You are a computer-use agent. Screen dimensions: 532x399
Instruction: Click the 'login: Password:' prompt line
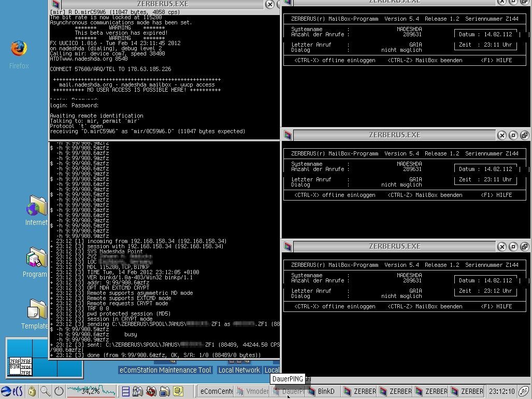[74, 106]
